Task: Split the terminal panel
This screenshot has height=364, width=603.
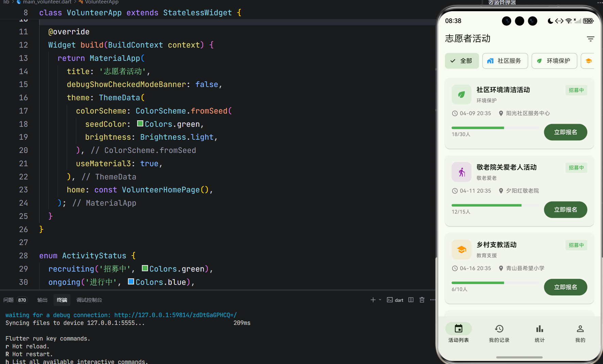Action: [x=411, y=300]
